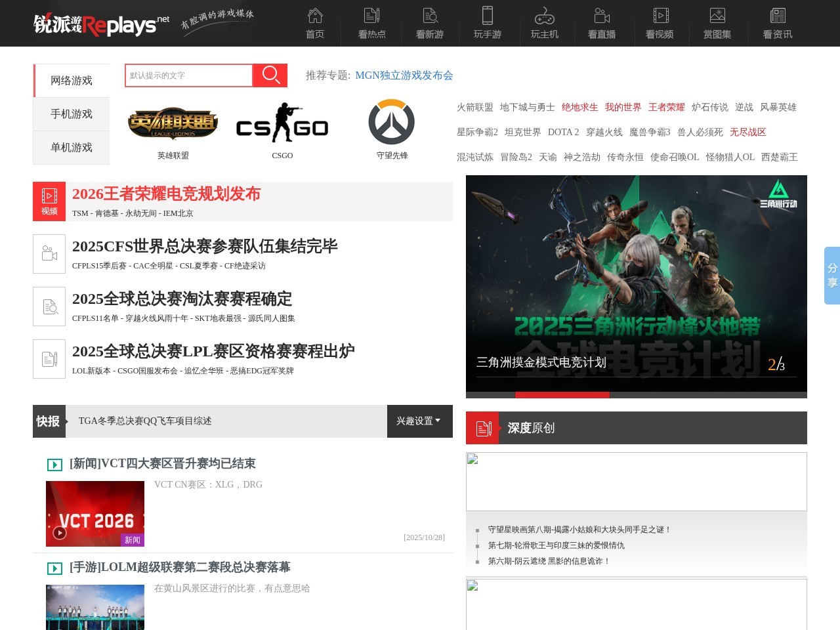
Task: Click the play icon before the LOLM news title
Action: click(x=54, y=568)
